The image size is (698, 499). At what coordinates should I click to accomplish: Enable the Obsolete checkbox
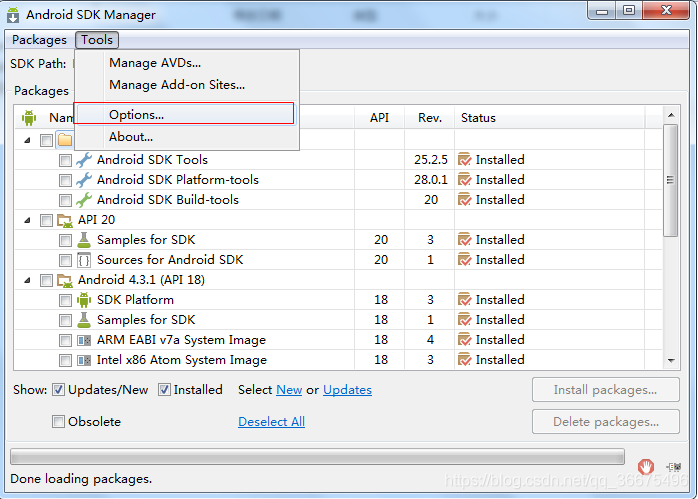click(x=58, y=422)
